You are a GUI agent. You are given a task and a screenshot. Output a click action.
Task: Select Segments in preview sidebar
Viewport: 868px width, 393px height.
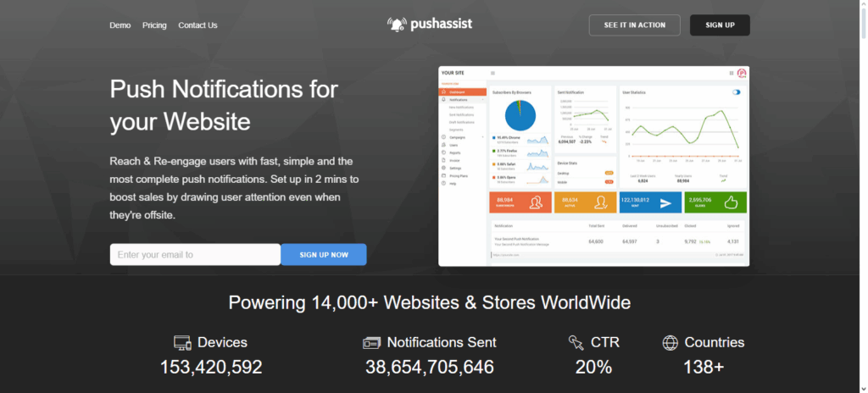pyautogui.click(x=456, y=130)
